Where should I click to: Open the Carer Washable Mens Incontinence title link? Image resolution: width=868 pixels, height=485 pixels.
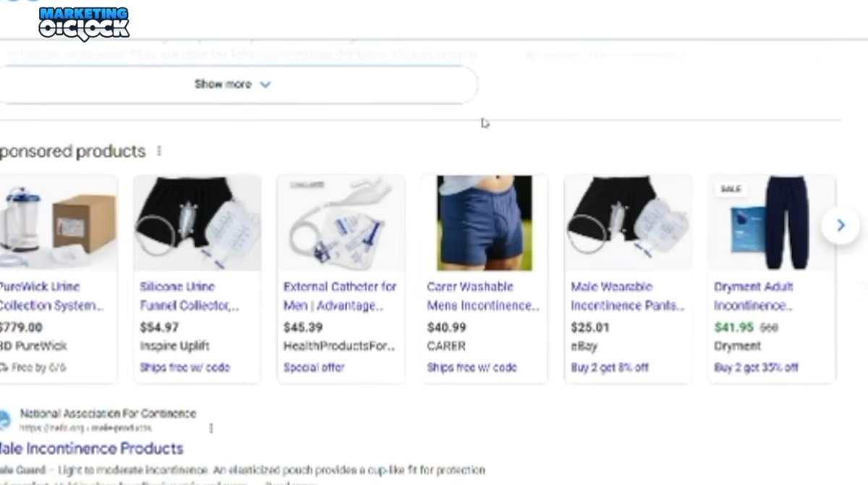(483, 296)
